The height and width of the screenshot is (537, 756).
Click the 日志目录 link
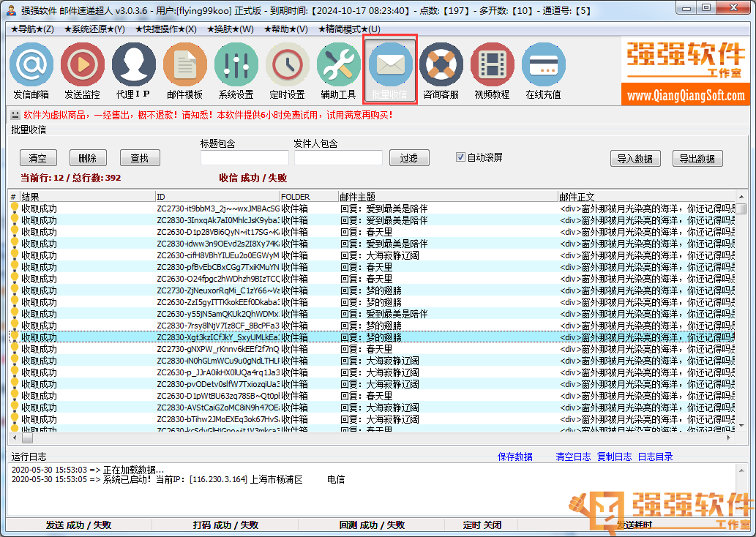point(655,457)
